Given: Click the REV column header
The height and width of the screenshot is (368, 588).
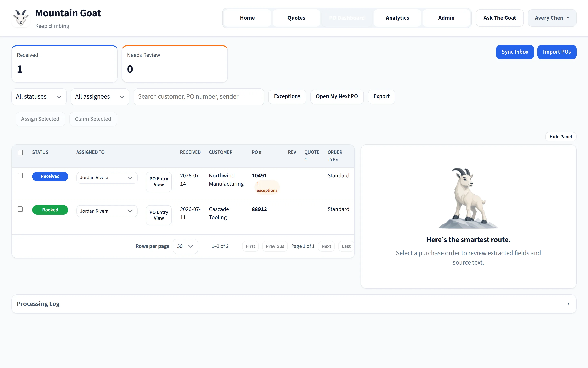Looking at the screenshot, I should coord(292,152).
